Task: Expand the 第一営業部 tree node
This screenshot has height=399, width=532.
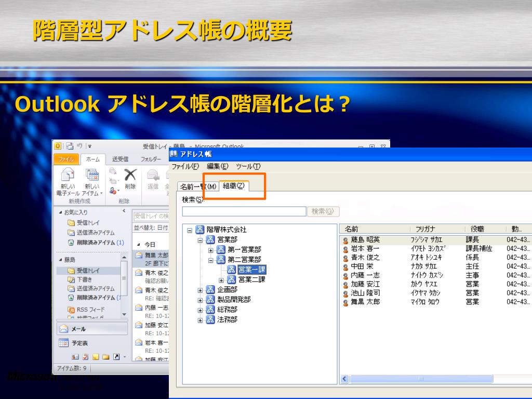Action: (x=211, y=250)
